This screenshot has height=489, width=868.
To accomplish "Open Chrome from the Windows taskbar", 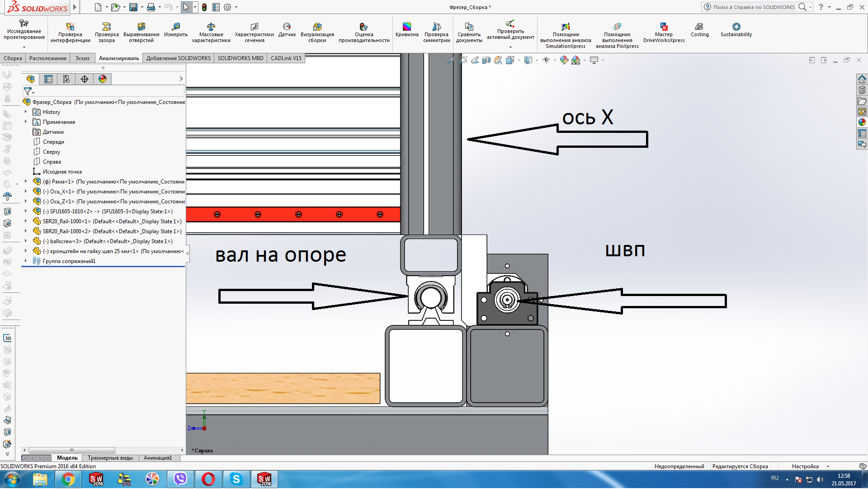I will [68, 479].
